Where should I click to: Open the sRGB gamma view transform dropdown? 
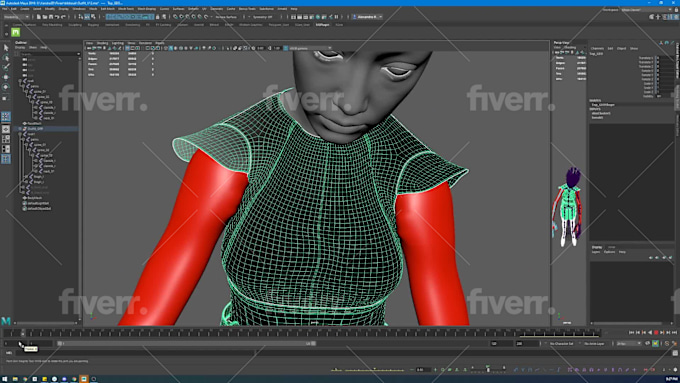pyautogui.click(x=311, y=48)
